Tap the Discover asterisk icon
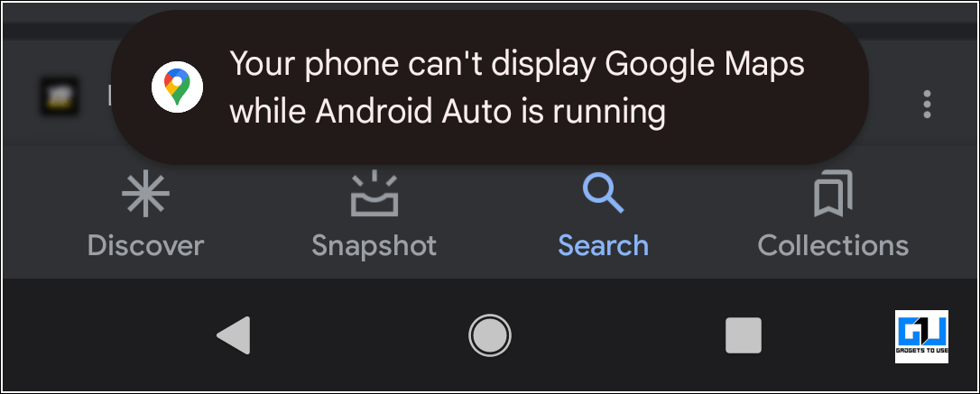 coord(145,195)
